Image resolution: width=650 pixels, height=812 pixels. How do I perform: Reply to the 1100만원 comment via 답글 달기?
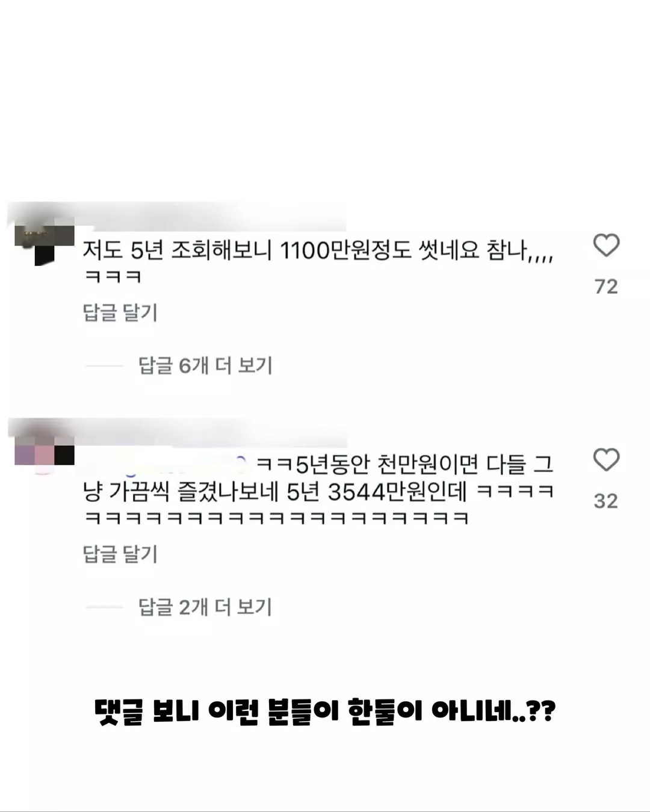click(120, 312)
